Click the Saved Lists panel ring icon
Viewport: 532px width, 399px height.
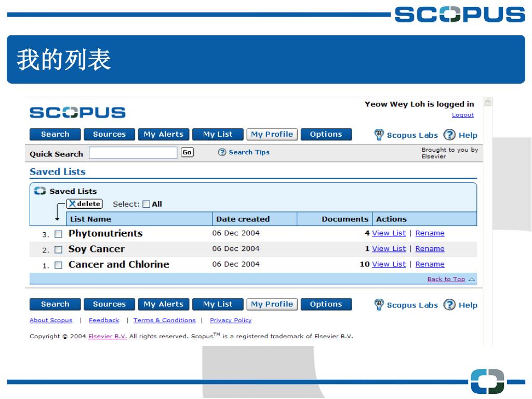(x=39, y=191)
